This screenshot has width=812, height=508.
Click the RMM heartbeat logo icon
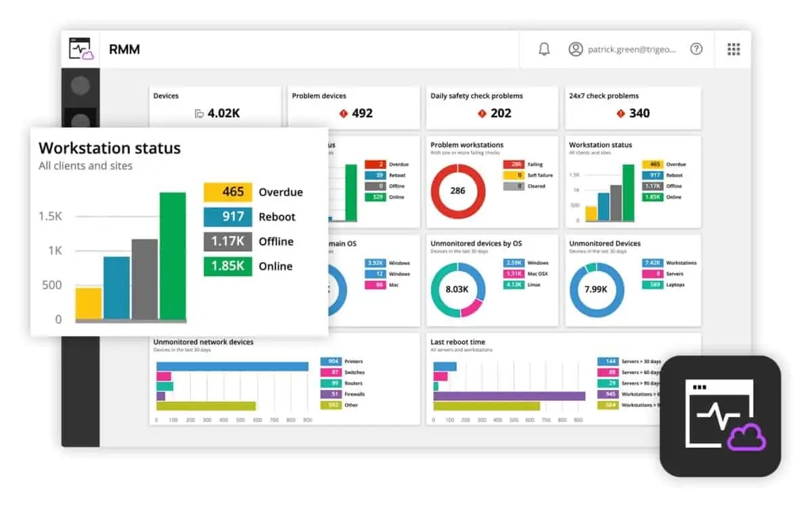[81, 48]
